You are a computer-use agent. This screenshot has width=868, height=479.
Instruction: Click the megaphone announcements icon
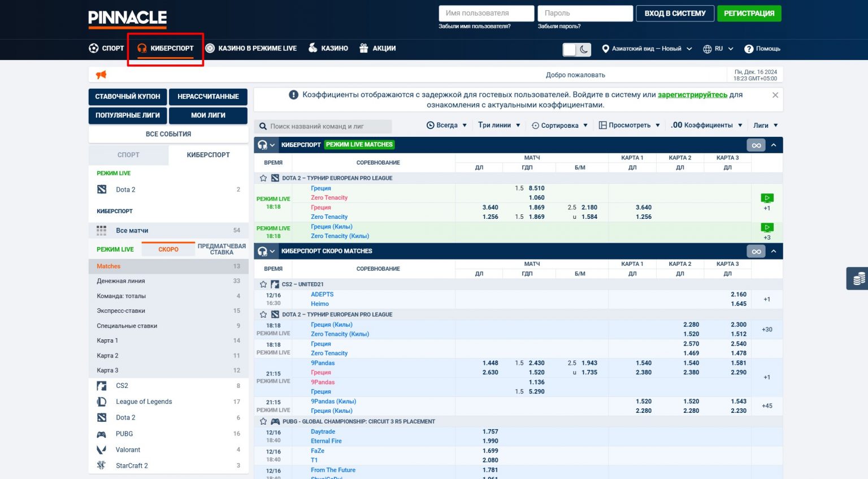tap(101, 75)
